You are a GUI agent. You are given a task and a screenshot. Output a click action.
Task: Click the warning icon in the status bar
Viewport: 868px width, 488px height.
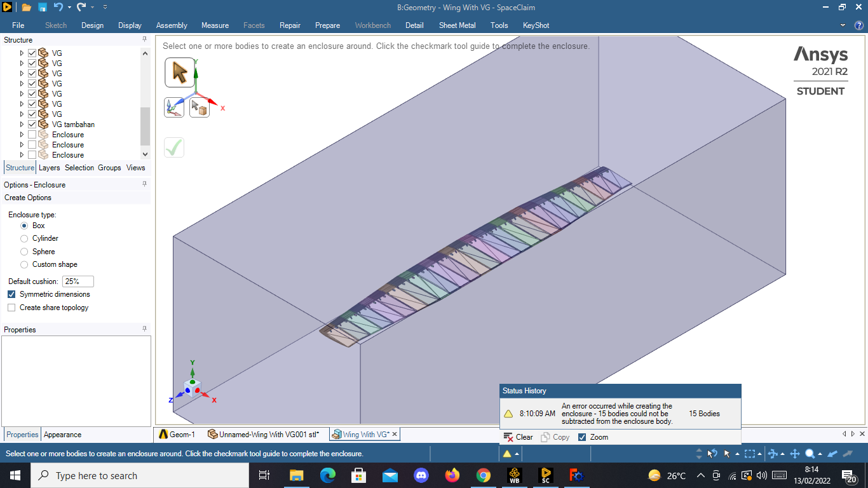(507, 454)
